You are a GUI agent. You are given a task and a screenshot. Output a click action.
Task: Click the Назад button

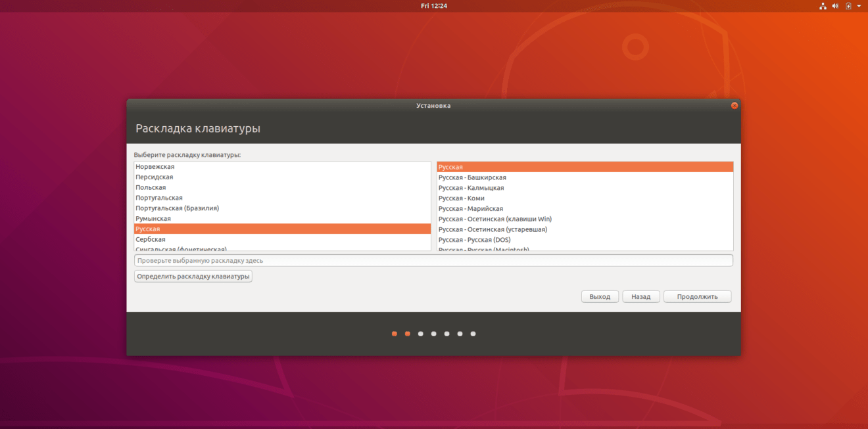point(641,296)
